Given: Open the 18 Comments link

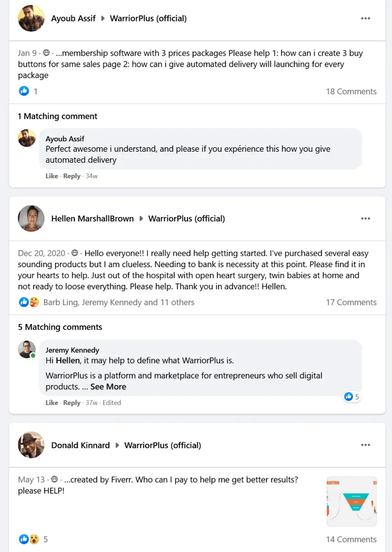Looking at the screenshot, I should 351,91.
